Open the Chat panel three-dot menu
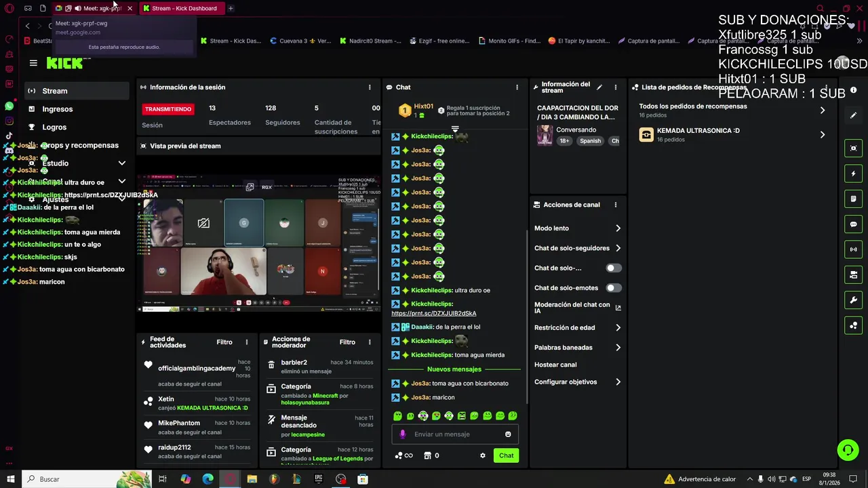 coord(517,87)
